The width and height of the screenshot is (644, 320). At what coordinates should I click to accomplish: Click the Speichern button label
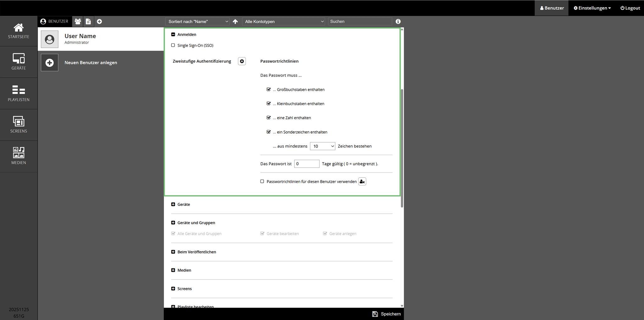[x=391, y=314]
